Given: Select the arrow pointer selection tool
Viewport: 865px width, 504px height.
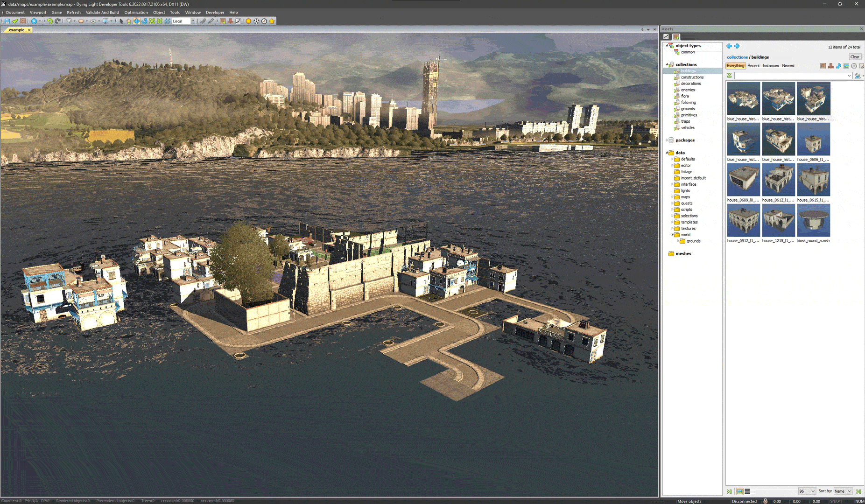Looking at the screenshot, I should (121, 21).
